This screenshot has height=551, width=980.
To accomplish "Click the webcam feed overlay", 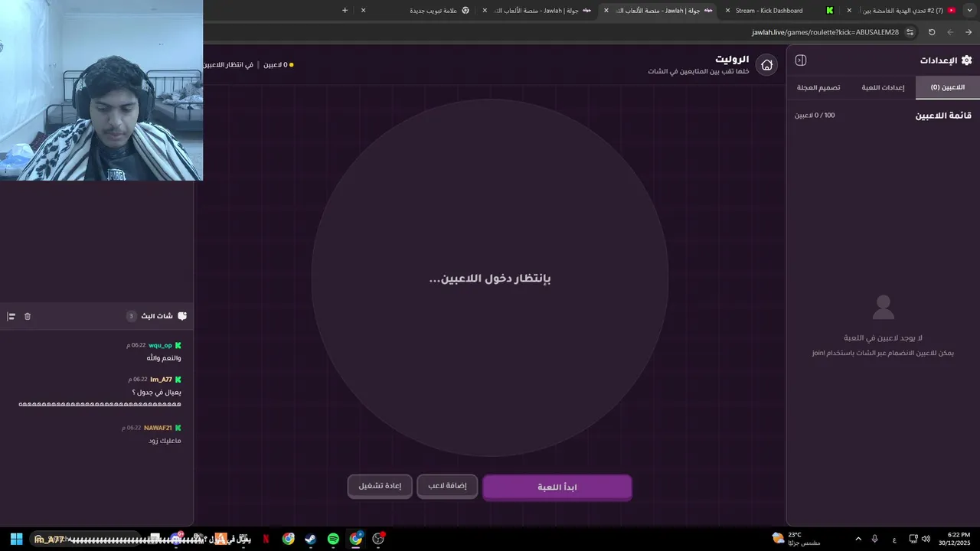I will coord(101,90).
